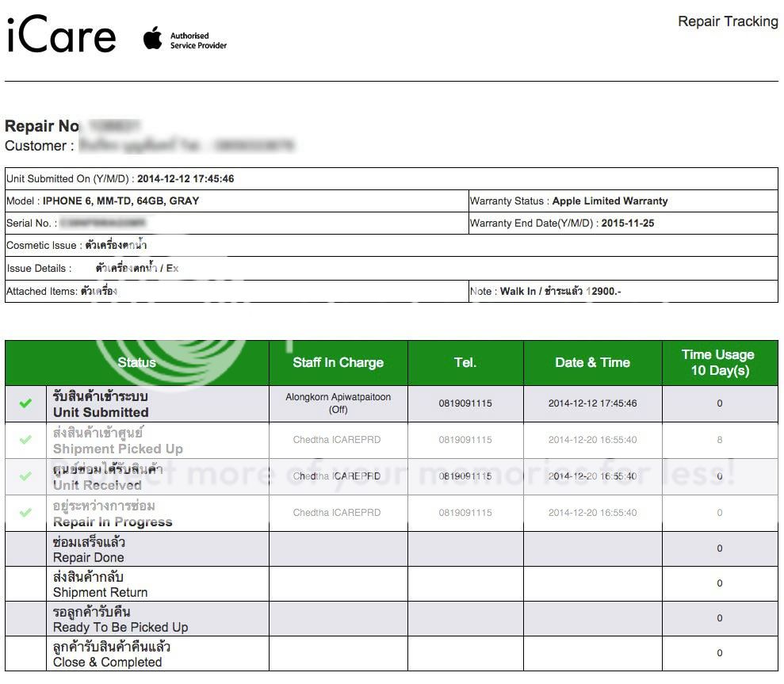Image resolution: width=784 pixels, height=684 pixels.
Task: Click the Tel. column header
Action: (x=465, y=362)
